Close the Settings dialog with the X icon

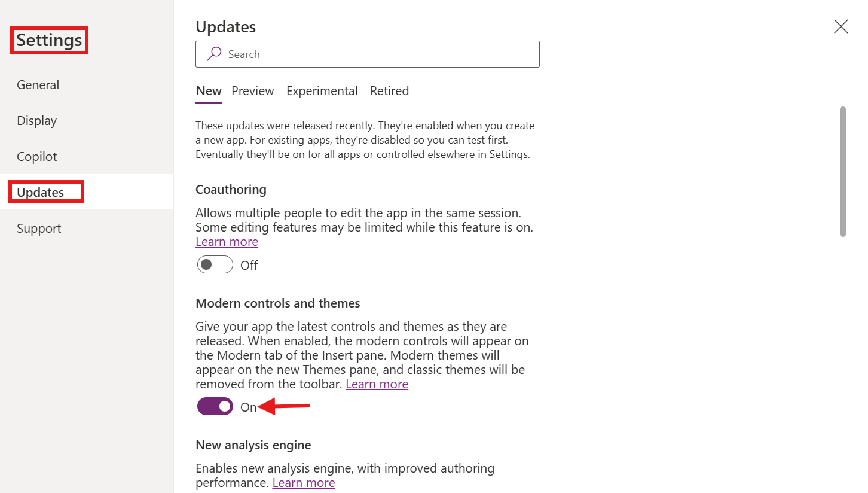(841, 26)
